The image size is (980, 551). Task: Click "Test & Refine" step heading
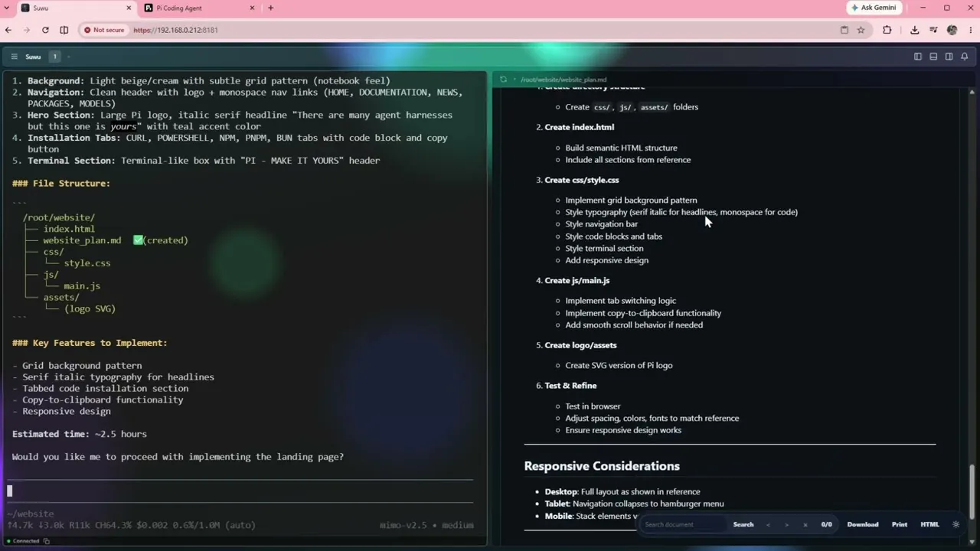pyautogui.click(x=570, y=386)
